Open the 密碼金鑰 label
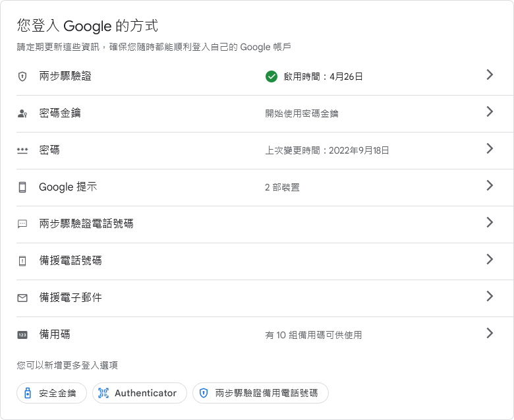This screenshot has width=514, height=420. point(60,113)
